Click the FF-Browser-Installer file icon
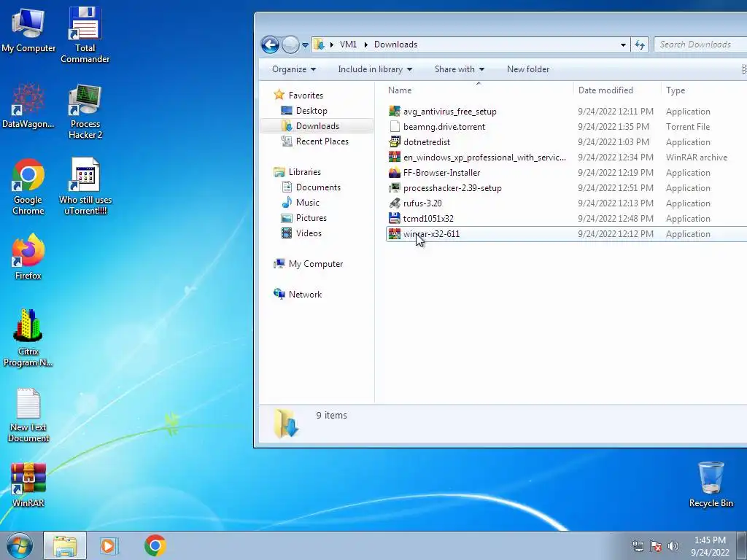 point(395,173)
